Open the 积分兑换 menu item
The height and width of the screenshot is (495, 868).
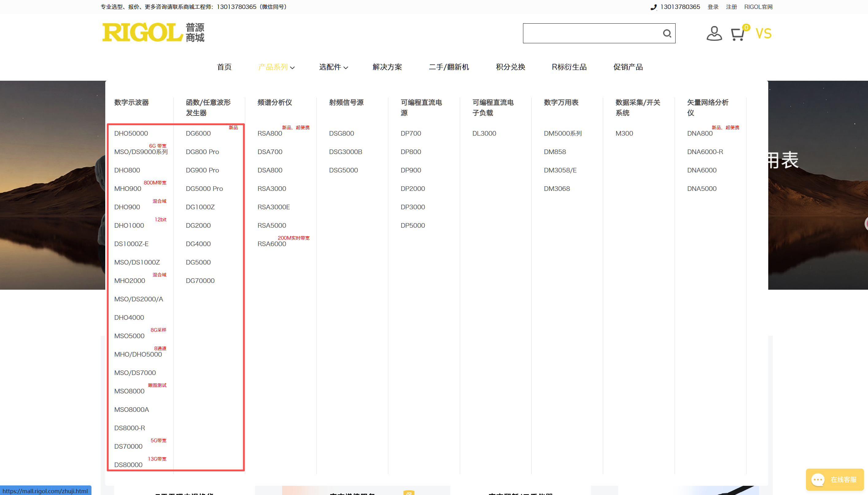(510, 67)
